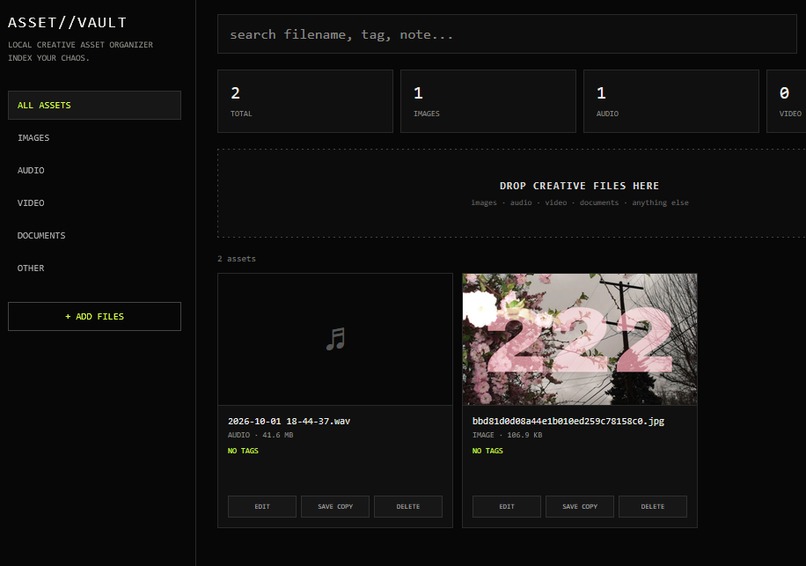
Task: Click the filename bbd81d0d08a44e1b010ed259c78158c0.jpg
Action: tap(568, 421)
